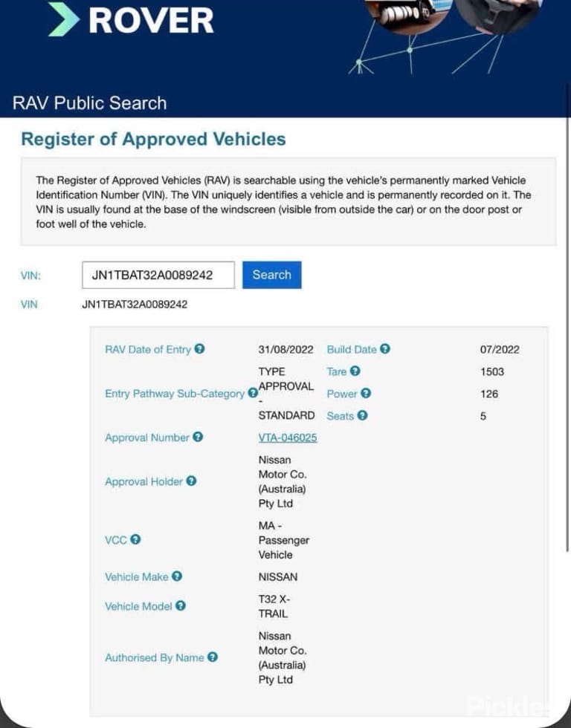Open help icon beside Vehicle Model
This screenshot has height=728, width=571.
(180, 606)
